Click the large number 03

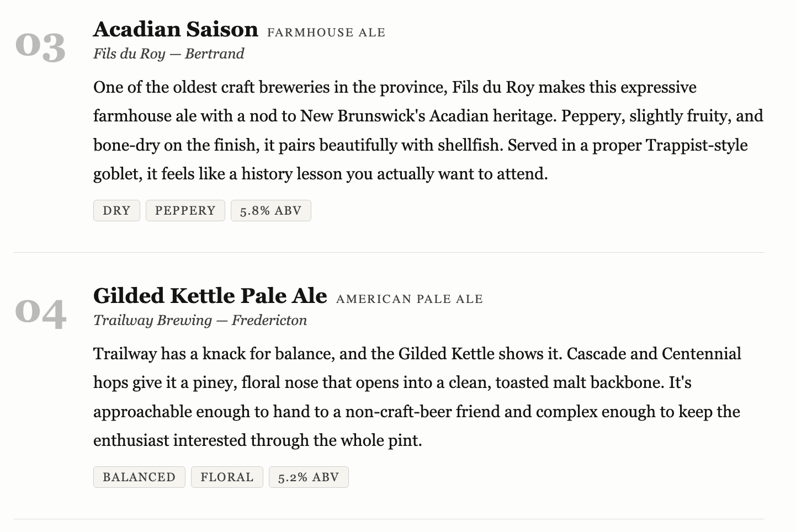[40, 46]
